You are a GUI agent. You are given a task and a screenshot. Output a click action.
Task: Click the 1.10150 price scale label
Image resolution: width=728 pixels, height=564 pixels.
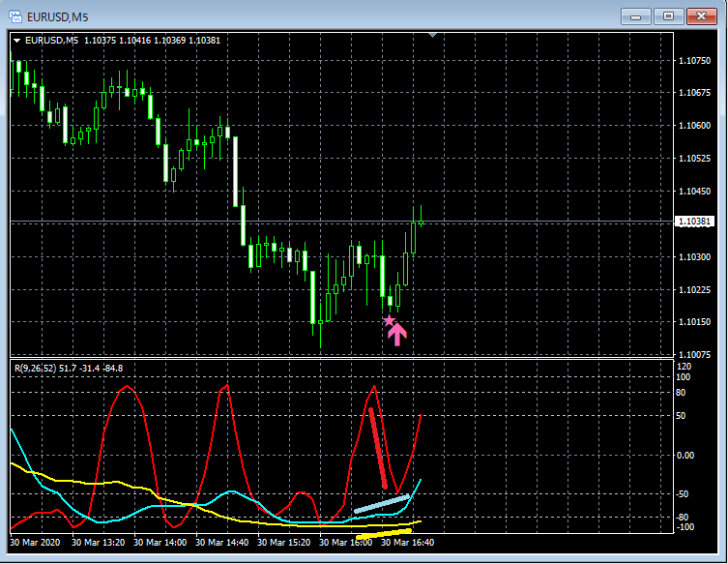coord(694,322)
